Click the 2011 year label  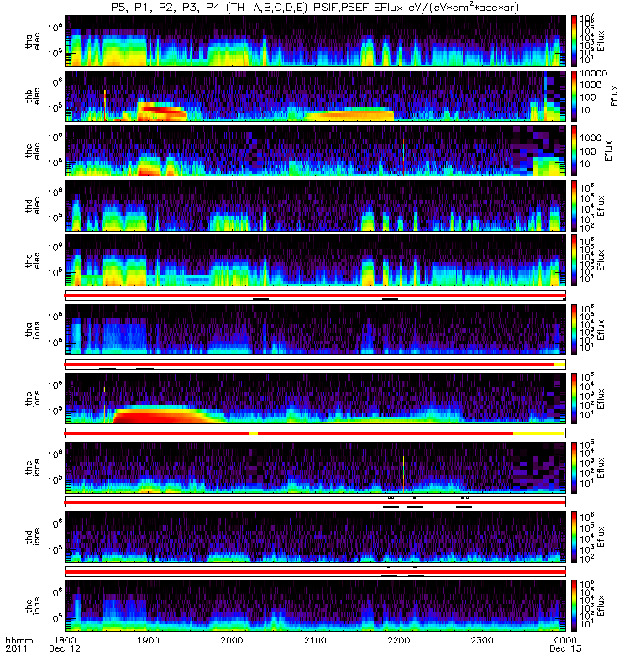click(16, 648)
